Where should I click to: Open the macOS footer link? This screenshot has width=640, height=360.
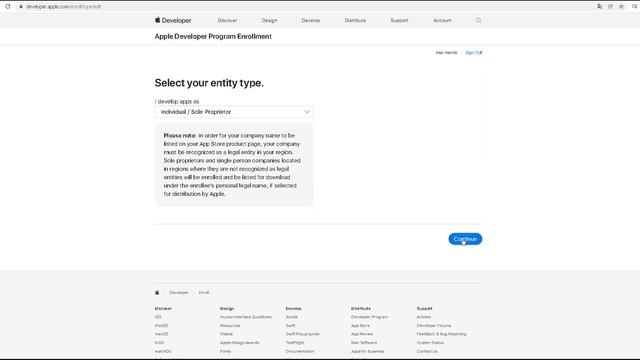click(161, 334)
